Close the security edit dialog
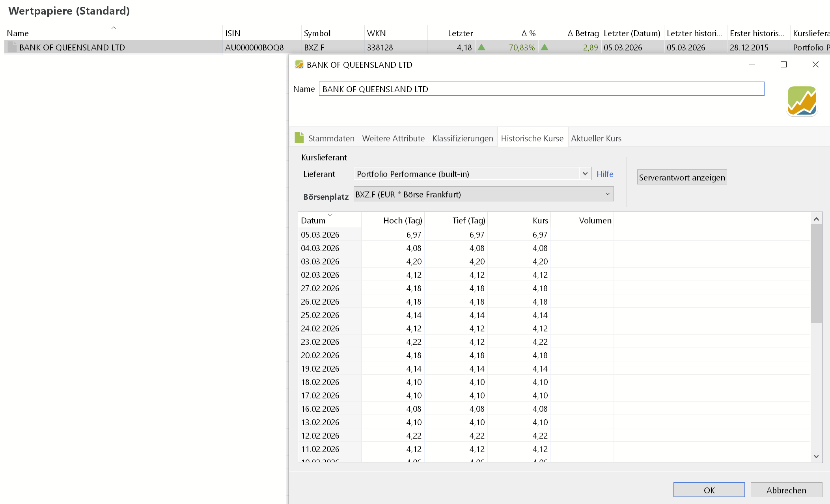 [x=815, y=65]
